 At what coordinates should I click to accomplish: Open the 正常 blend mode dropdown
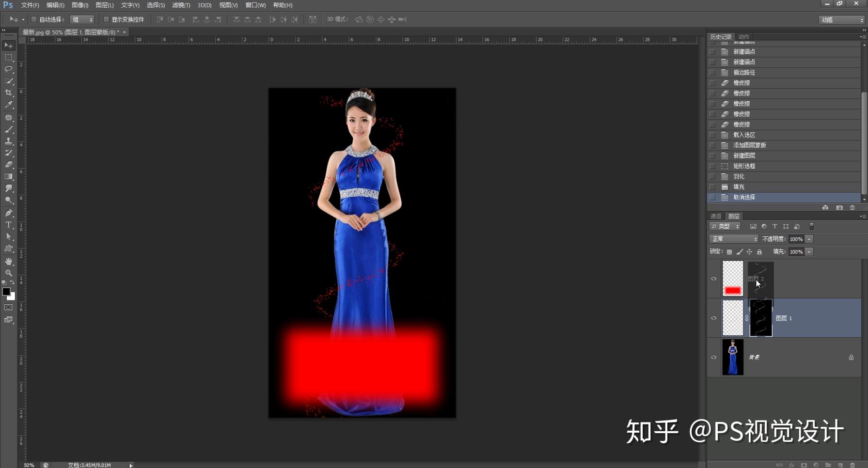pos(734,239)
